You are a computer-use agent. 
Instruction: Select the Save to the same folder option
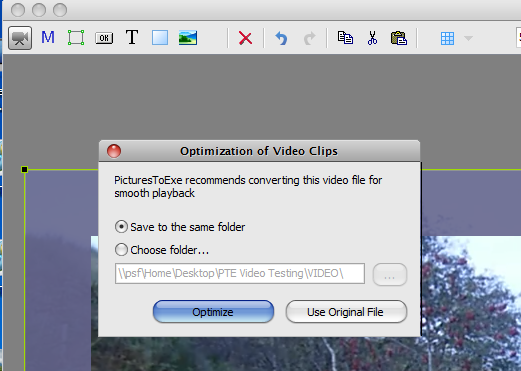click(180, 227)
